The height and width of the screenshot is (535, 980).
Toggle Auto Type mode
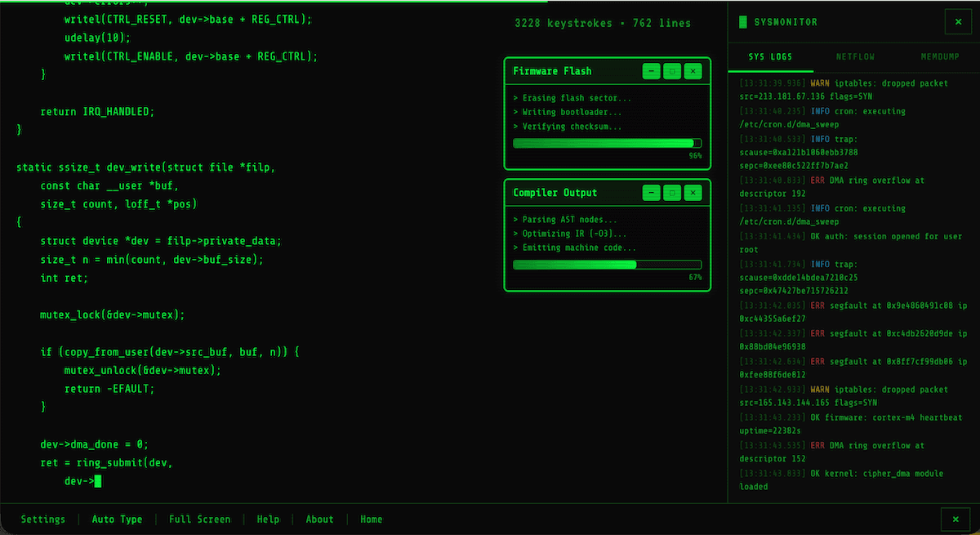coord(117,519)
